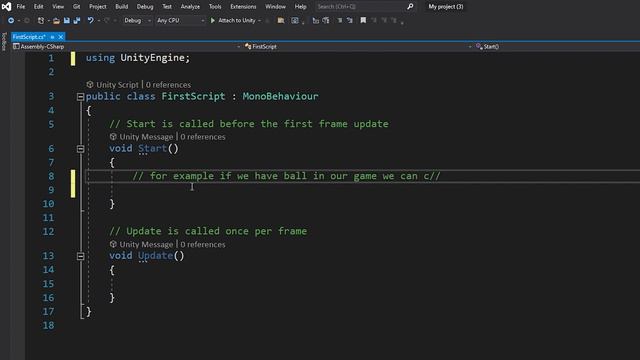Image resolution: width=640 pixels, height=360 pixels.
Task: Collapse the Update() method block
Action: [x=80, y=256]
